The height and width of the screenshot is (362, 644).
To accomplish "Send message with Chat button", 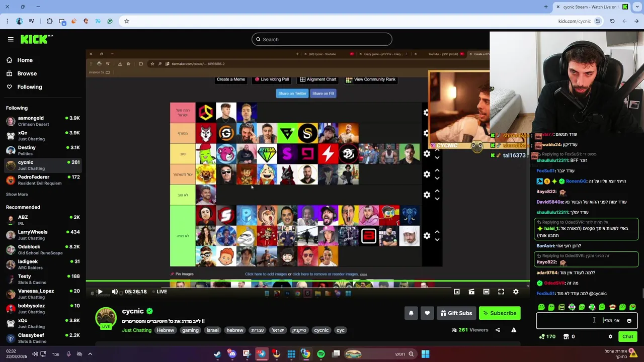I will (627, 337).
